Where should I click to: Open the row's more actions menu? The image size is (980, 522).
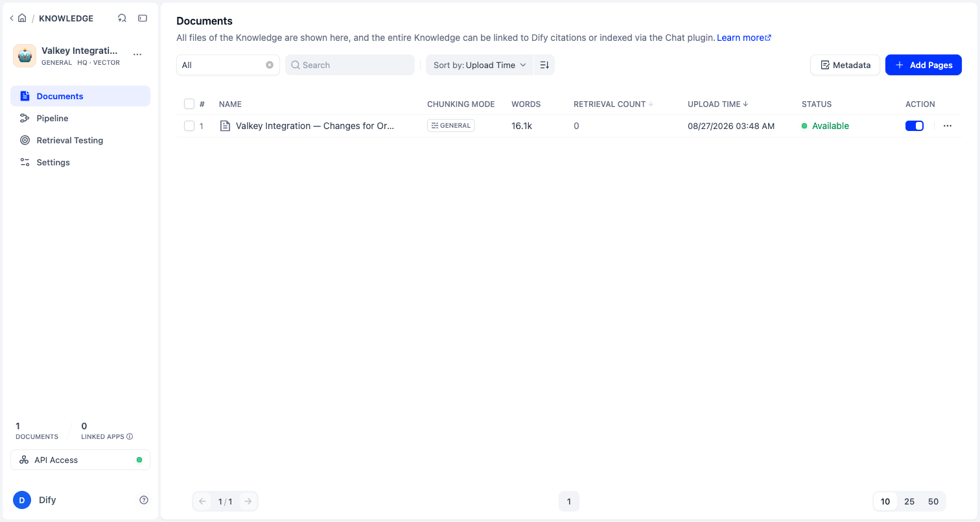click(948, 126)
